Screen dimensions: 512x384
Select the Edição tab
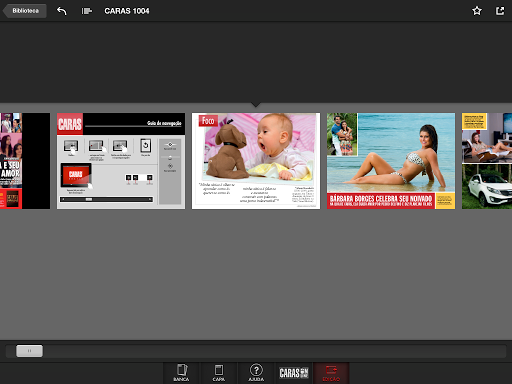click(x=331, y=373)
